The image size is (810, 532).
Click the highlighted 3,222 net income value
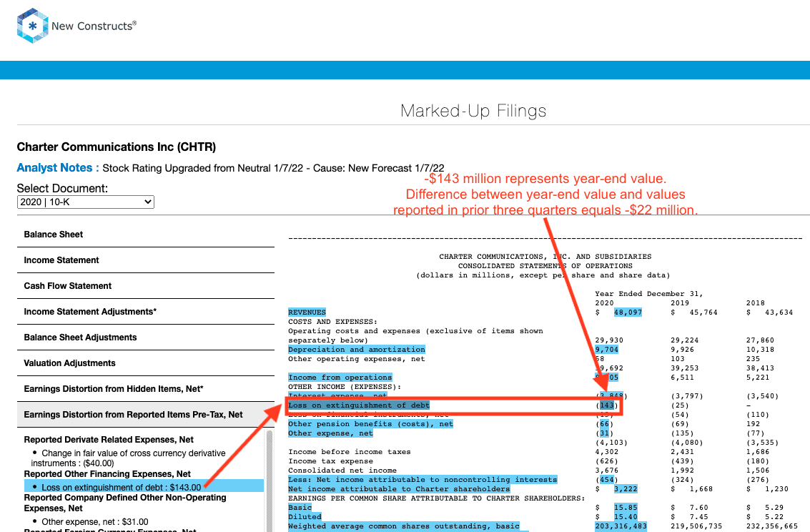626,489
